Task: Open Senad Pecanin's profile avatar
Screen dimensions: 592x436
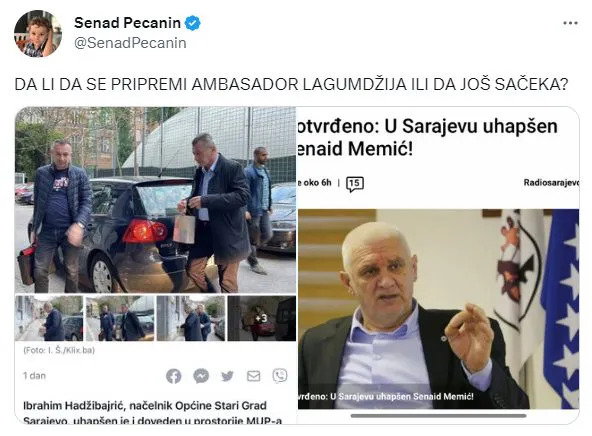Action: click(x=38, y=33)
